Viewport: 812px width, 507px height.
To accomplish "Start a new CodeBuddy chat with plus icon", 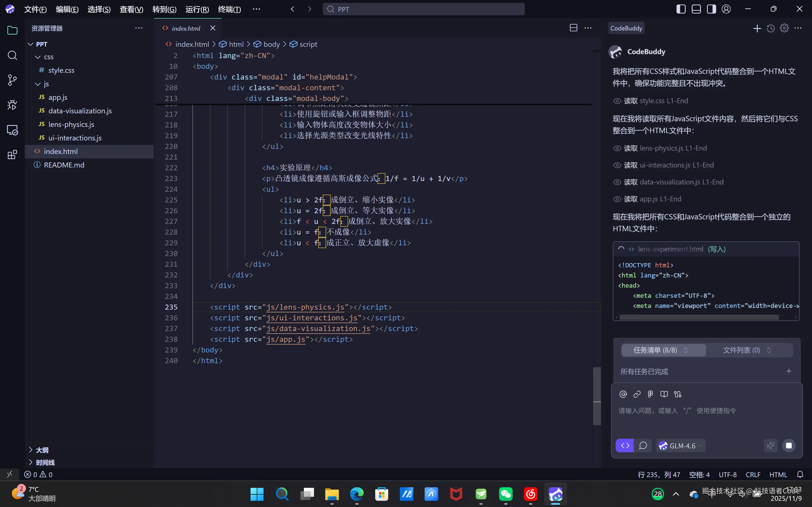I will point(757,28).
